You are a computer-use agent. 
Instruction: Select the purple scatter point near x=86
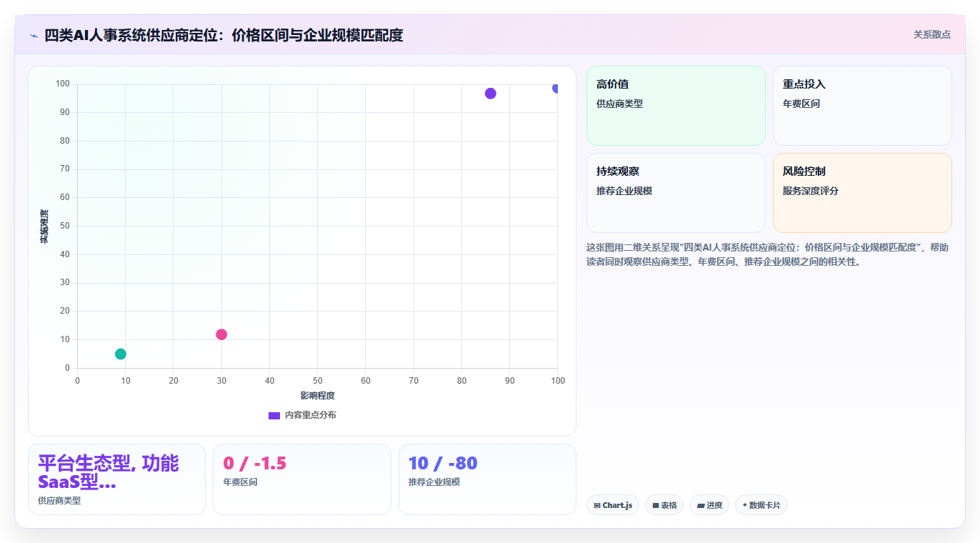pyautogui.click(x=490, y=94)
